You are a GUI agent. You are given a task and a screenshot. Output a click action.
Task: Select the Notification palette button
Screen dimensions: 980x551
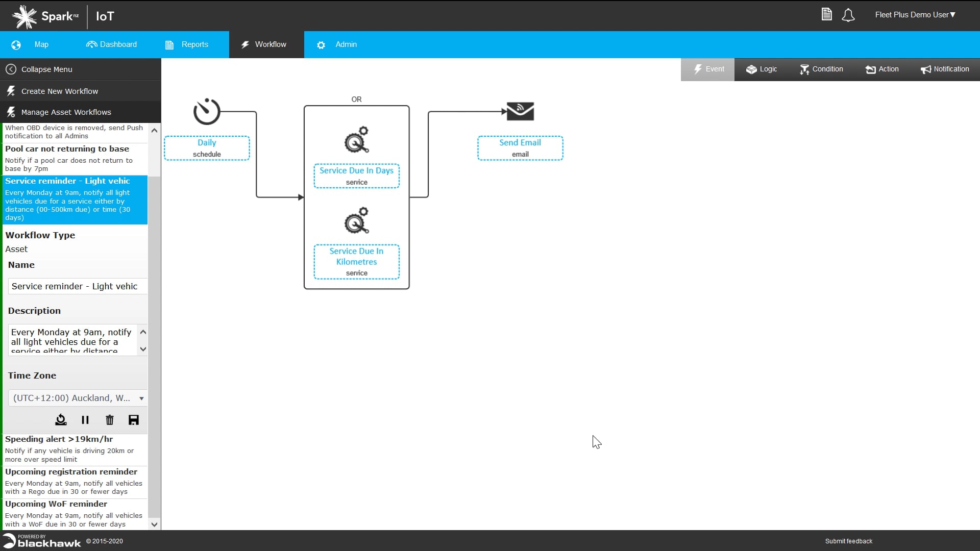pos(945,69)
